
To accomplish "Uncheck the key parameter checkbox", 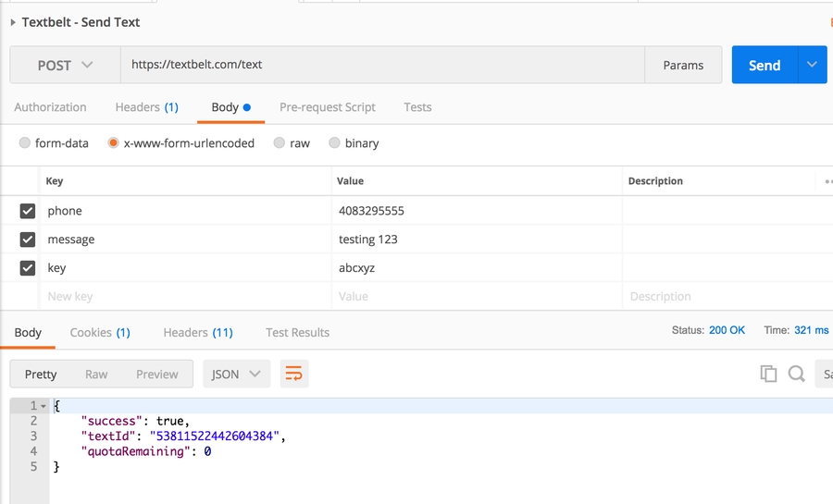I will pos(28,268).
